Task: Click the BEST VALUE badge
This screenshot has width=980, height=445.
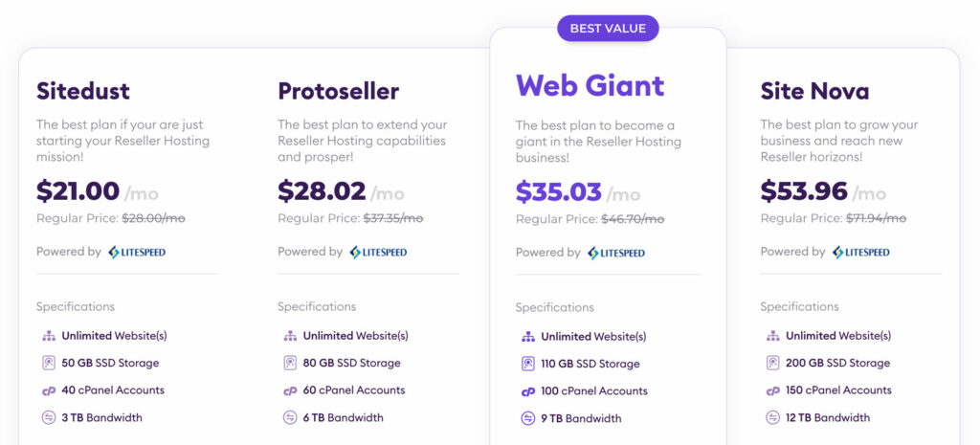Action: (608, 29)
